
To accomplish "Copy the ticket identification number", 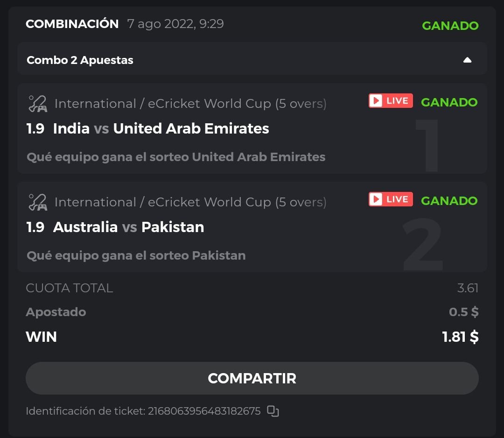I will 273,411.
